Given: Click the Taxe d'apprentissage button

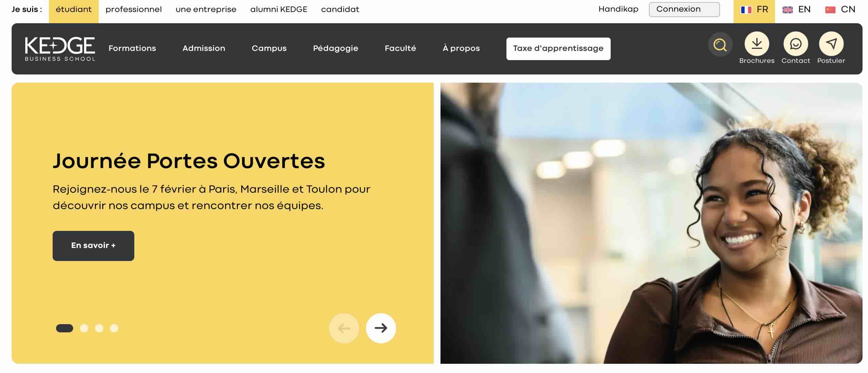Looking at the screenshot, I should coord(558,49).
